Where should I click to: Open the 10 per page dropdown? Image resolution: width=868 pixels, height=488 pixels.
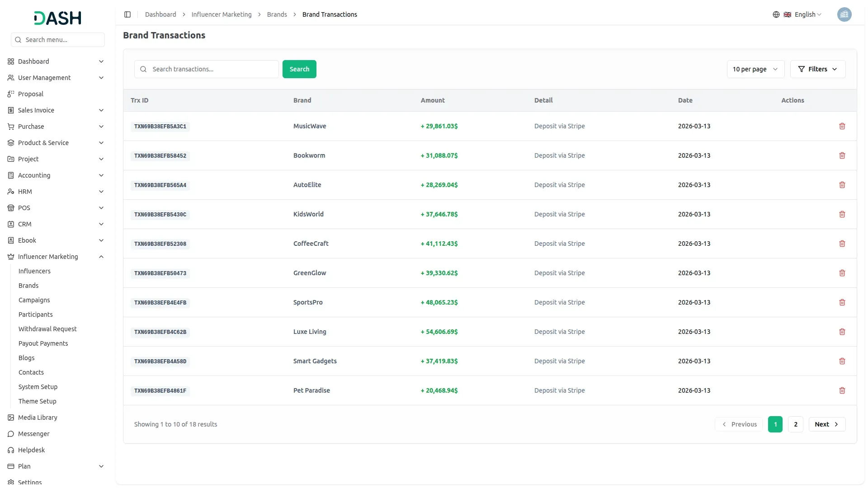pos(755,69)
